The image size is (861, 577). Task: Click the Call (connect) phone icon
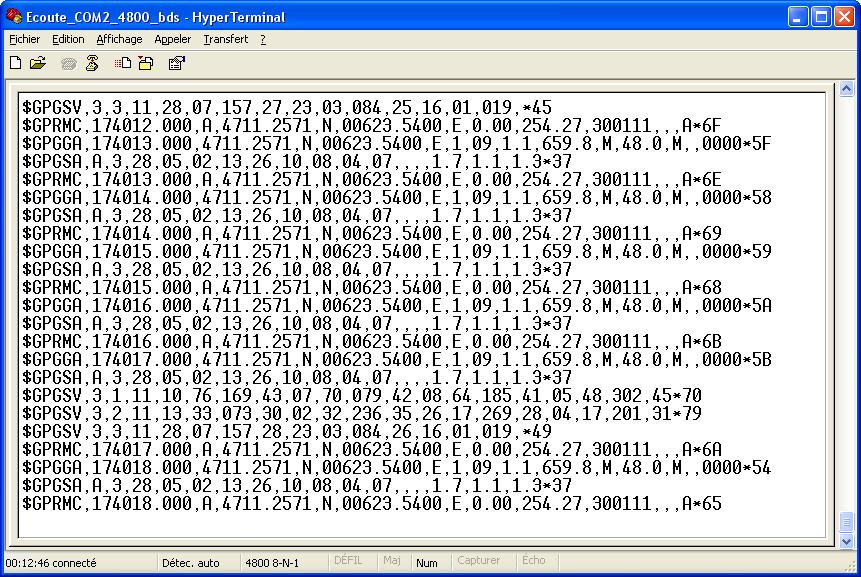tap(68, 63)
